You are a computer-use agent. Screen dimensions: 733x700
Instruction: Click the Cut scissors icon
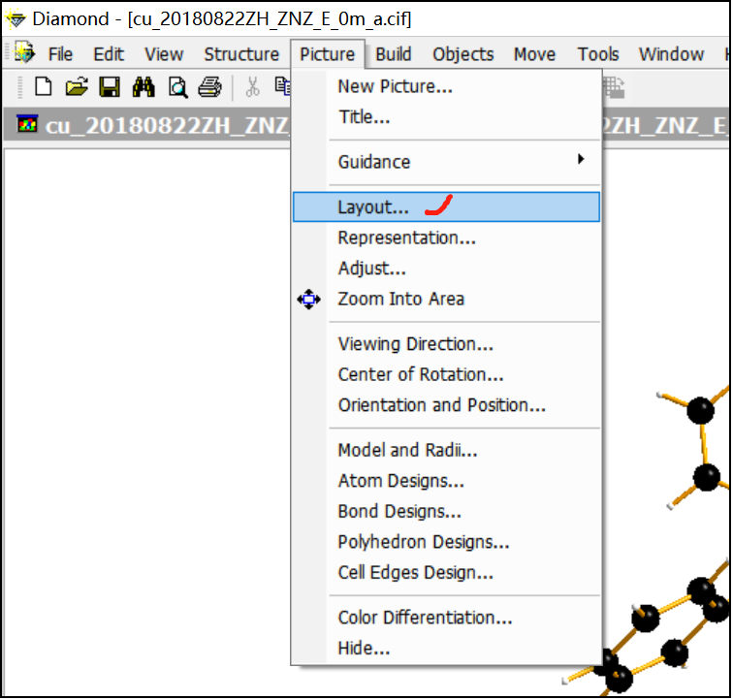click(252, 88)
